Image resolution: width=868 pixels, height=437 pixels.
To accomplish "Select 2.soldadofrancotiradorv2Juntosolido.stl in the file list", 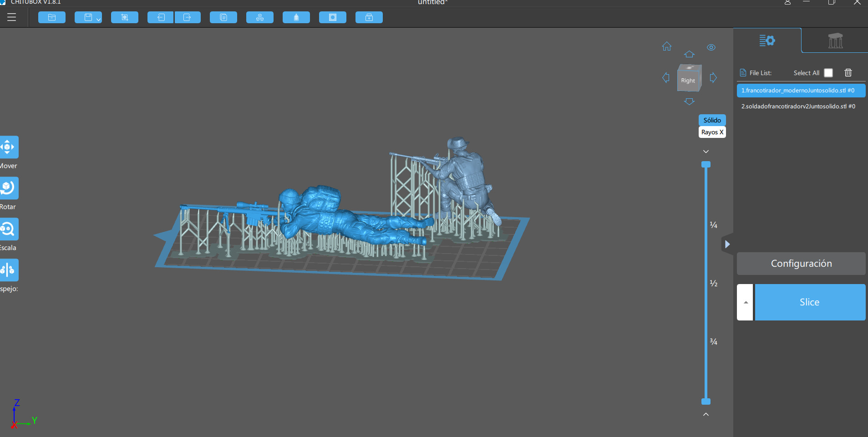I will [801, 107].
